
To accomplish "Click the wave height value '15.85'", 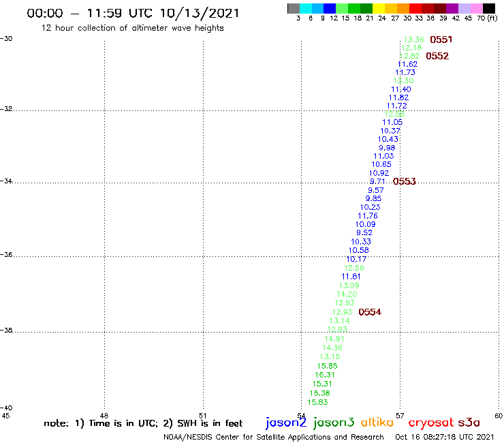I will [x=328, y=366].
